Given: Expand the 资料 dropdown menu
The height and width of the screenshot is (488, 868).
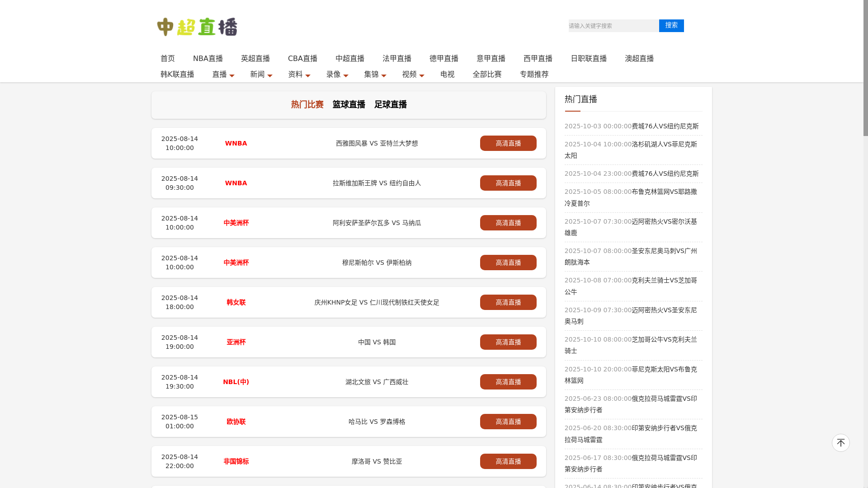Looking at the screenshot, I should [x=299, y=74].
